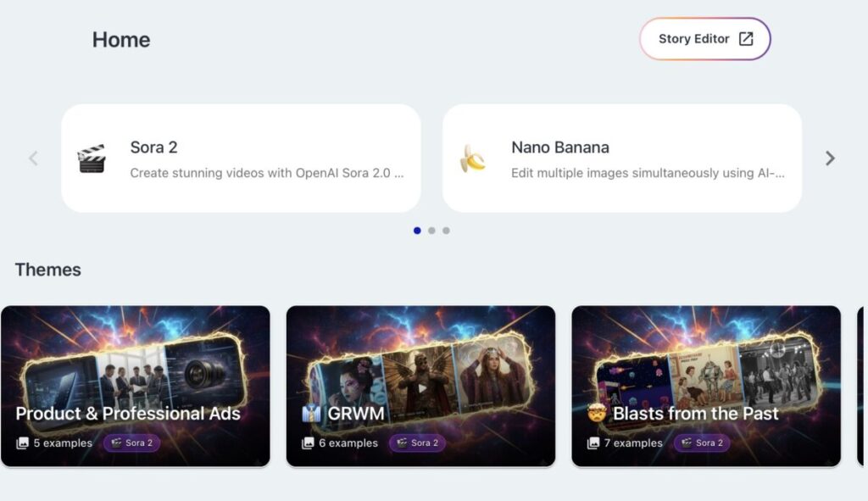
Task: Click the Nano Banana banana icon
Action: coord(472,159)
